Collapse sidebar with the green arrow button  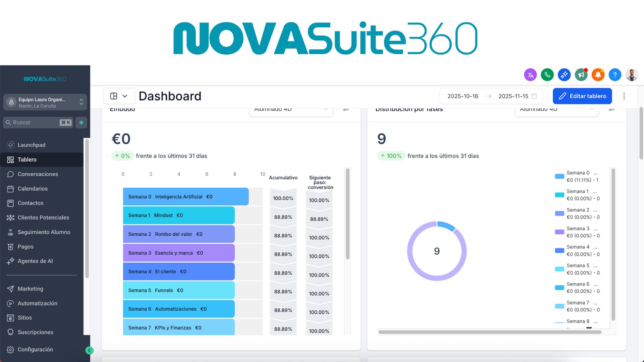[89, 350]
